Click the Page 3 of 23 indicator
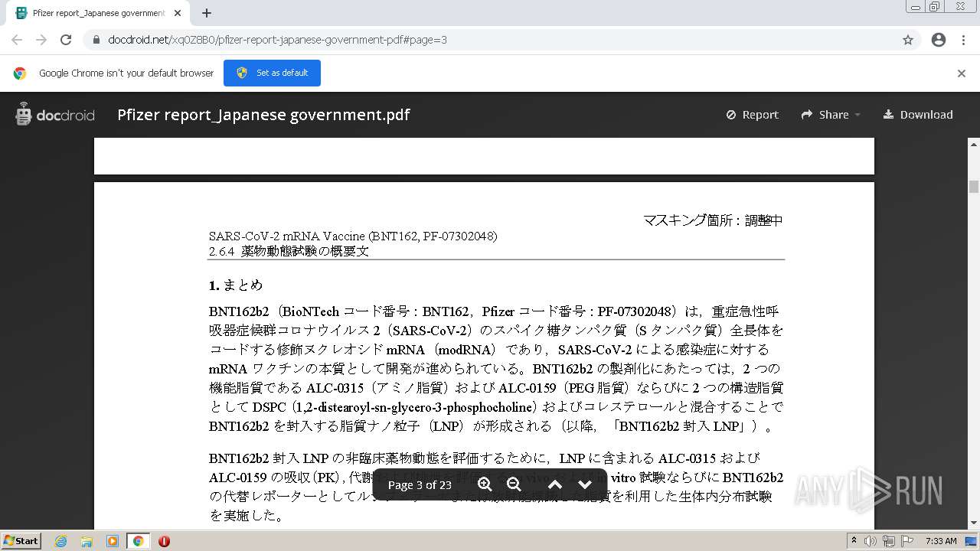 (x=420, y=484)
